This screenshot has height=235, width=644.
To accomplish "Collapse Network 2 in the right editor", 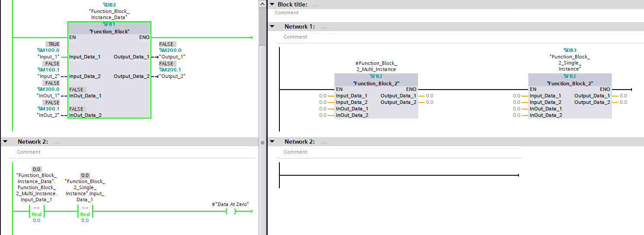I will pyautogui.click(x=272, y=142).
